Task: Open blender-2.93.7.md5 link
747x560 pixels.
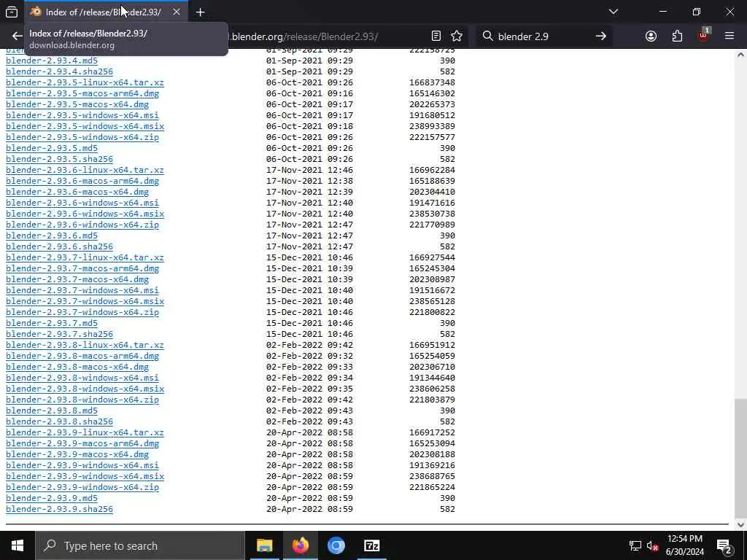Action: click(52, 323)
